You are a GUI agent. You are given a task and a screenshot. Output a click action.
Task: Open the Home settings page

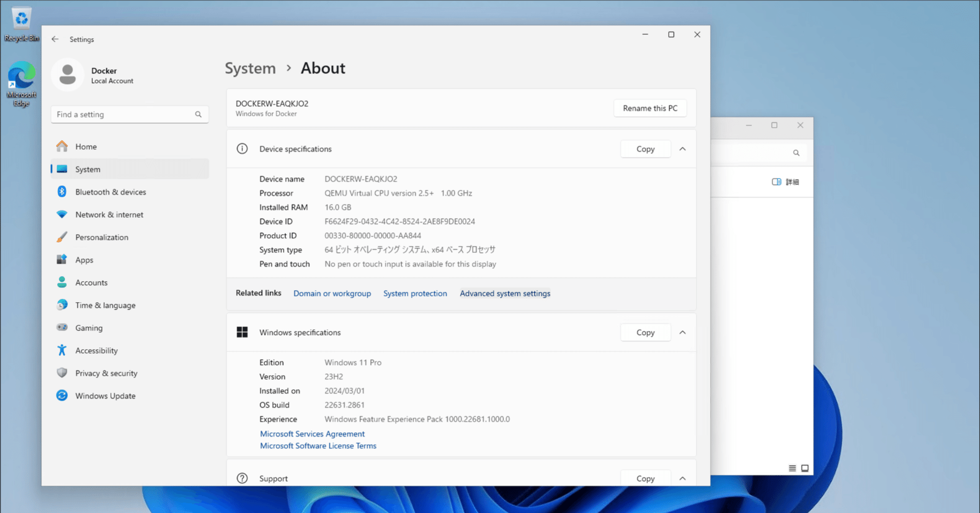(130, 146)
